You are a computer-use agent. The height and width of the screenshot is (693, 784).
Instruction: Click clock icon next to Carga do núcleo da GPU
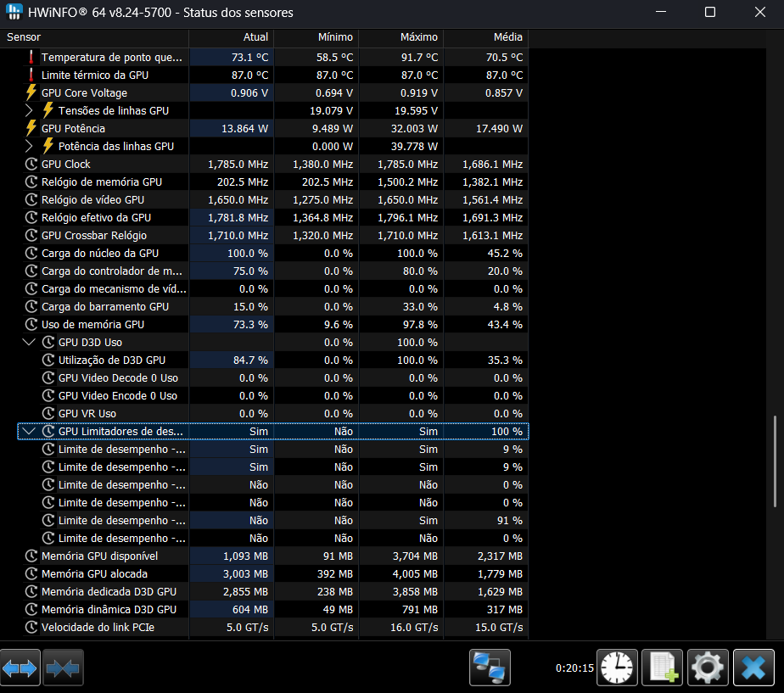31,253
